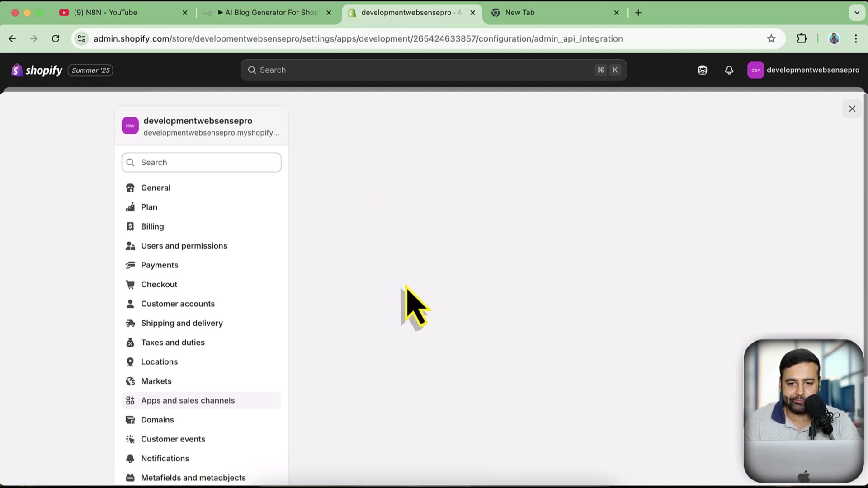Reload the page
This screenshot has width=868, height=488.
(56, 39)
